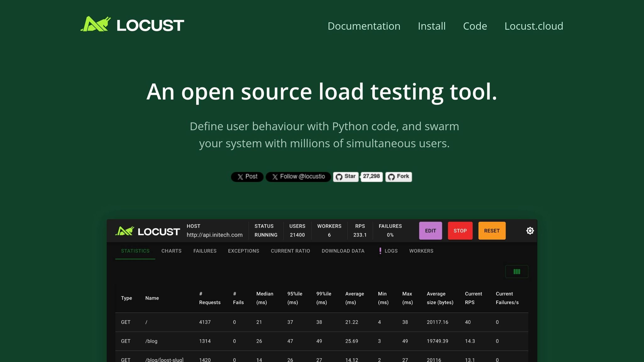Click the 27,298 star count badge
Viewport: 644px width, 362px height.
tap(371, 177)
